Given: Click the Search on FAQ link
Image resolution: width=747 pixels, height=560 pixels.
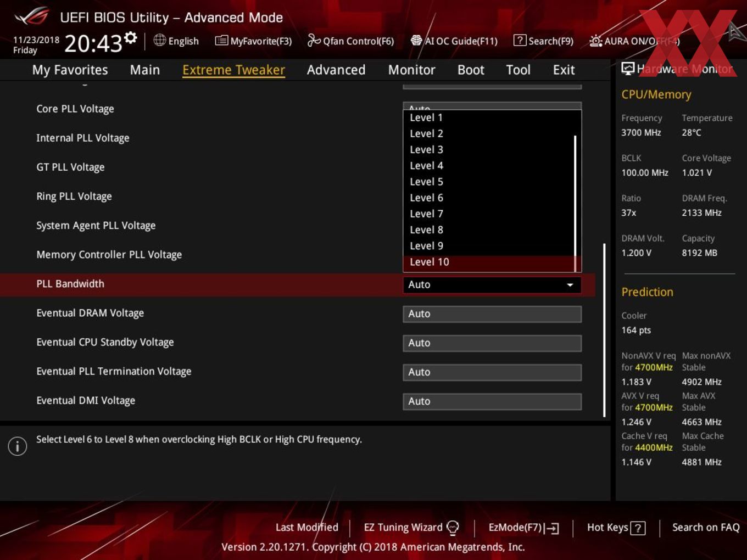Looking at the screenshot, I should coord(706,528).
